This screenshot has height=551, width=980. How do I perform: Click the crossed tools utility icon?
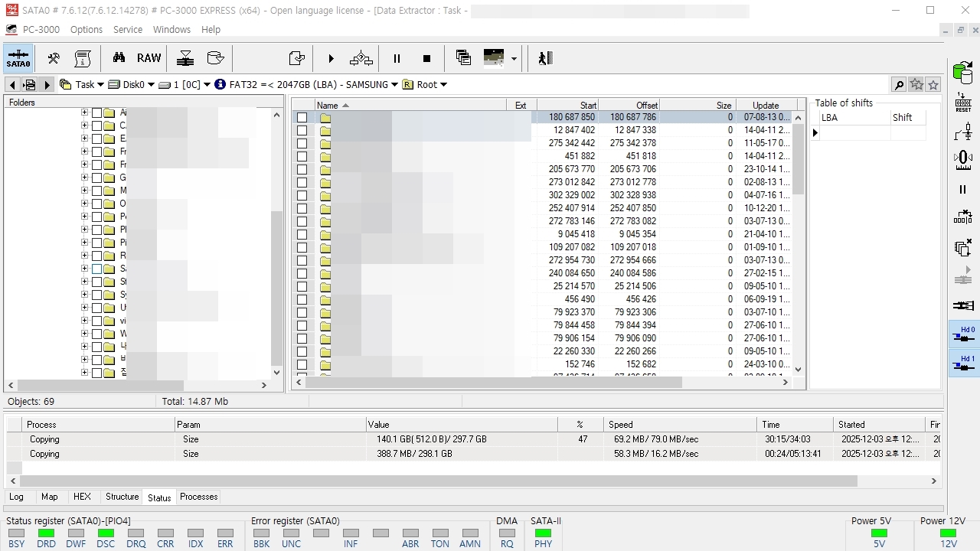coord(54,58)
